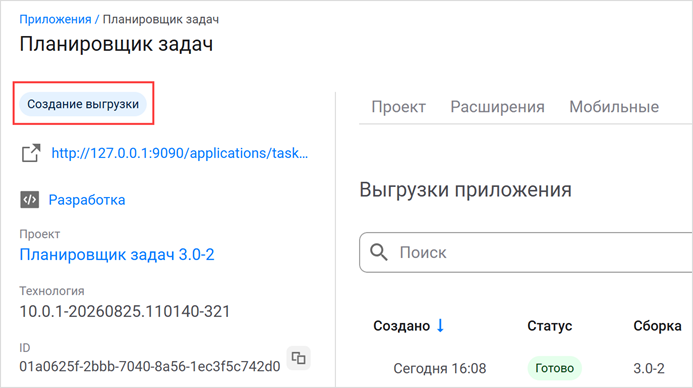Switch to the Мобильные tab
693x388 pixels.
pyautogui.click(x=614, y=107)
